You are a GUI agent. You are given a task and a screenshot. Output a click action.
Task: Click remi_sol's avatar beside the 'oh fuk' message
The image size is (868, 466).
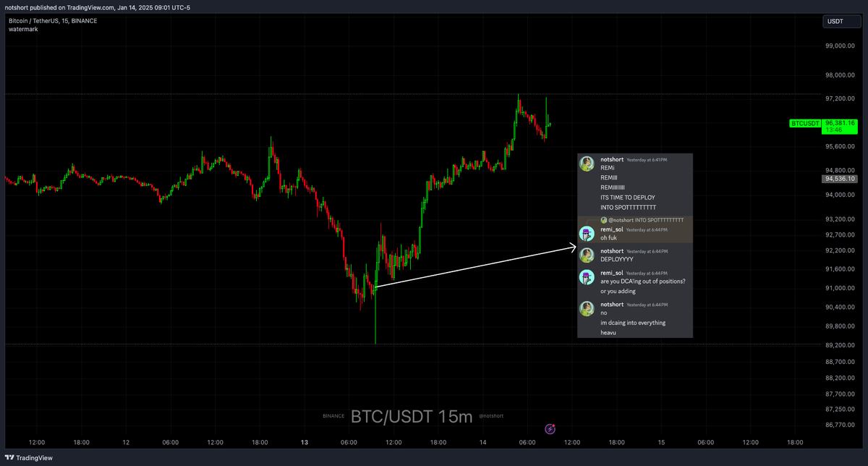pos(588,234)
